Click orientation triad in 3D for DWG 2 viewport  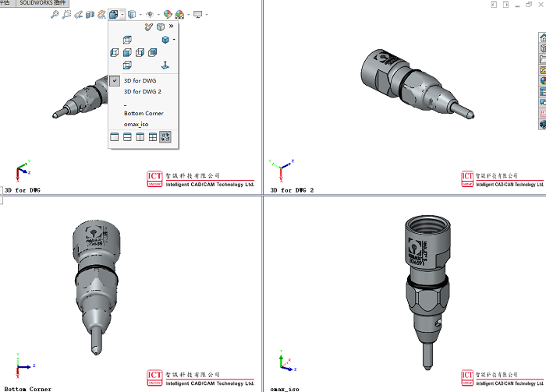[282, 171]
